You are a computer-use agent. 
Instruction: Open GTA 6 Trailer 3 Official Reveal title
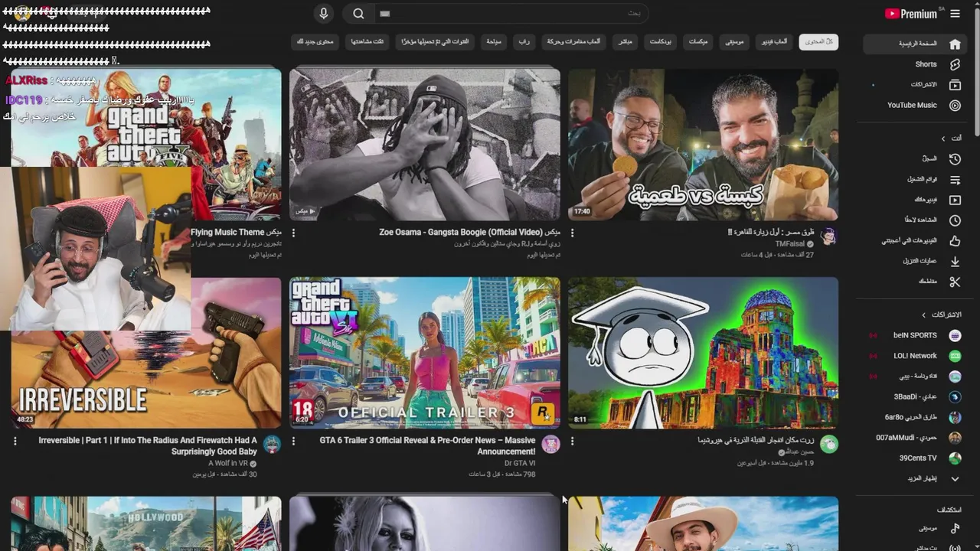click(x=427, y=446)
